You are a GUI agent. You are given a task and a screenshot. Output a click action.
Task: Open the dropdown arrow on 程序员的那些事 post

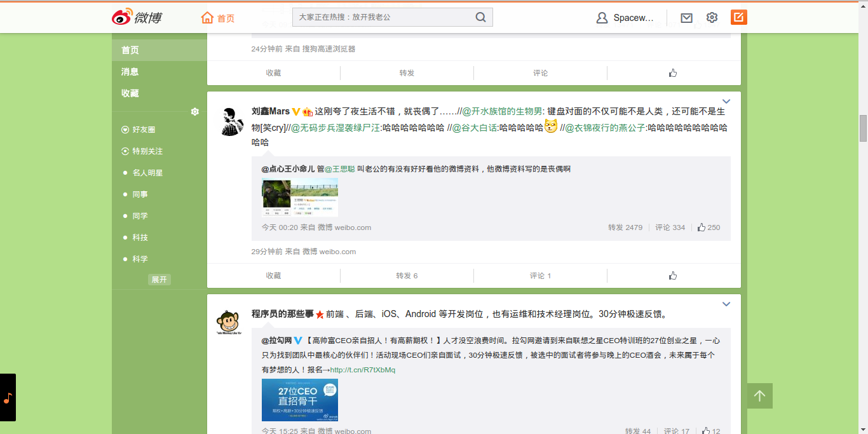(x=726, y=304)
